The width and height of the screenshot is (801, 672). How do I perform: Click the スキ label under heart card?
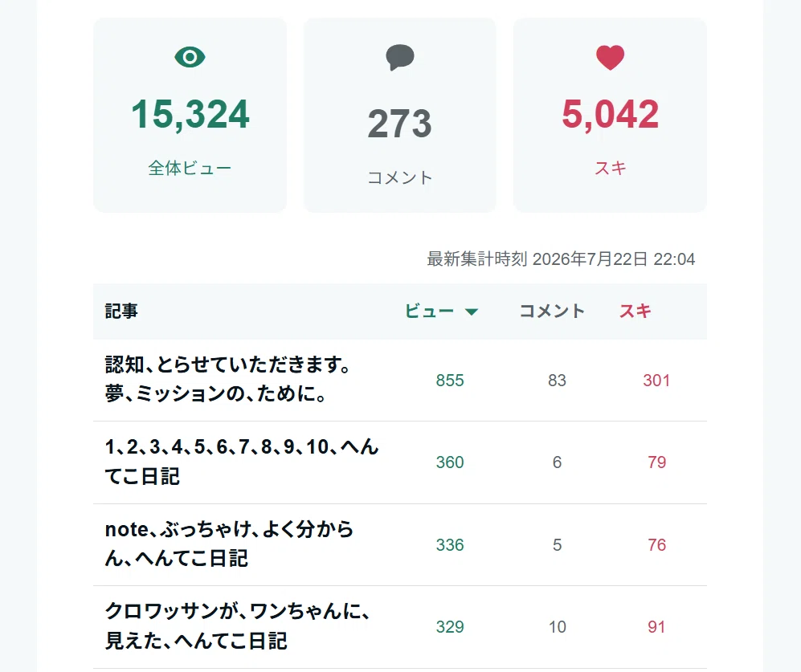tap(610, 168)
